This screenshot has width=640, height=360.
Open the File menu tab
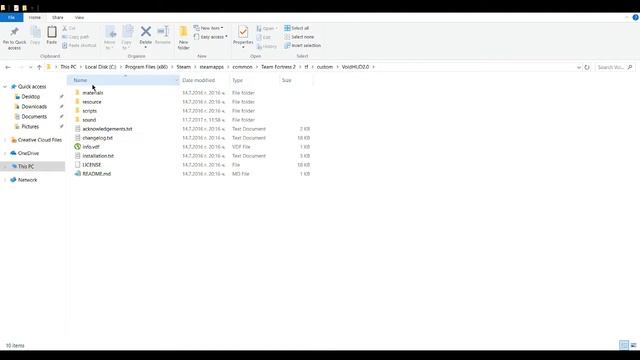click(11, 18)
